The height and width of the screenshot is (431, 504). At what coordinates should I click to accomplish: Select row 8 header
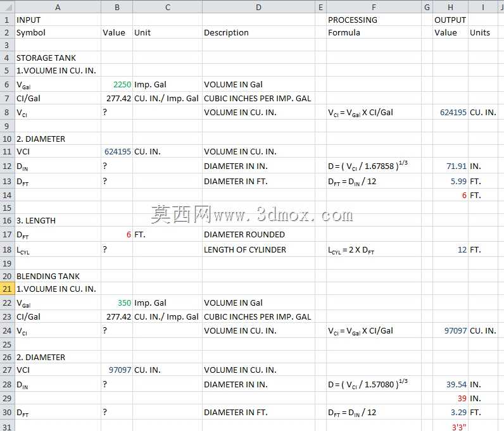7,112
